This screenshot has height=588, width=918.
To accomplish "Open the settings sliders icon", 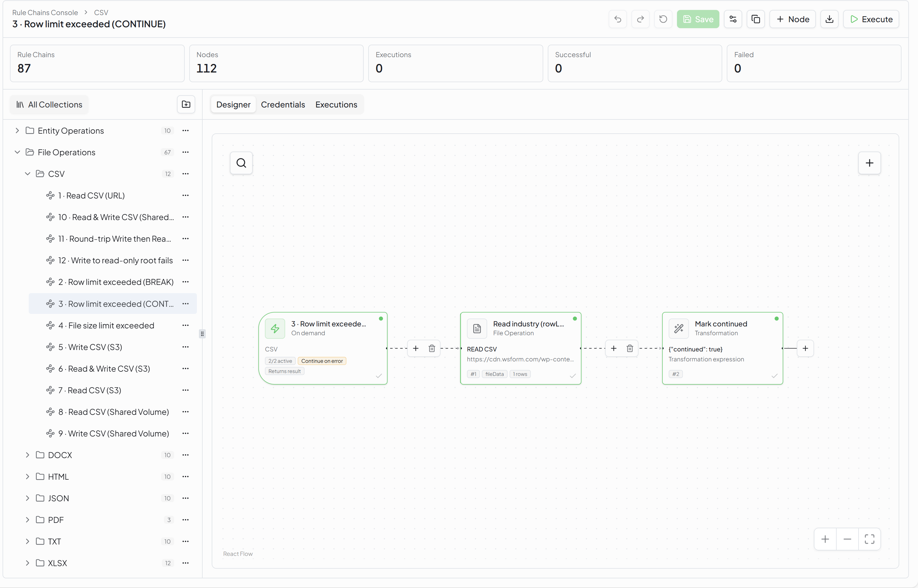I will pyautogui.click(x=733, y=19).
